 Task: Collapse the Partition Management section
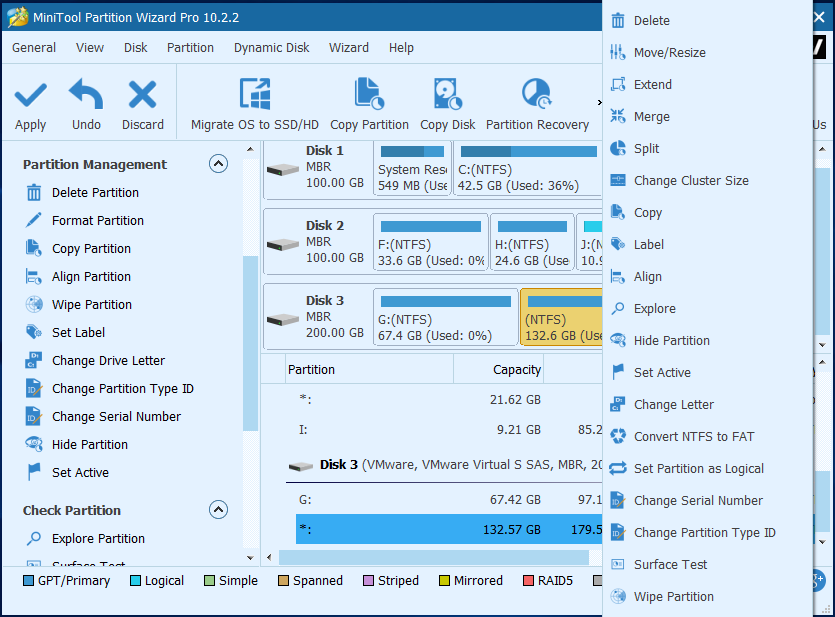pos(218,164)
